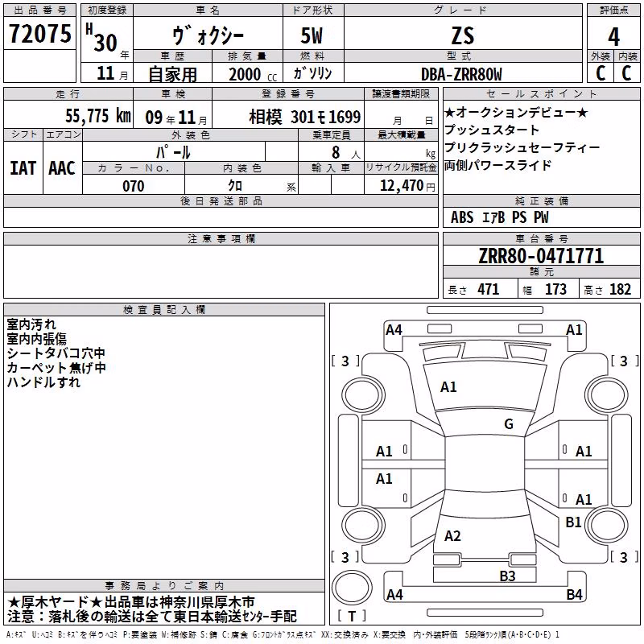Screen dimensions: 644x644
Task: Click the fuel type ガソリン
Action: tap(312, 73)
